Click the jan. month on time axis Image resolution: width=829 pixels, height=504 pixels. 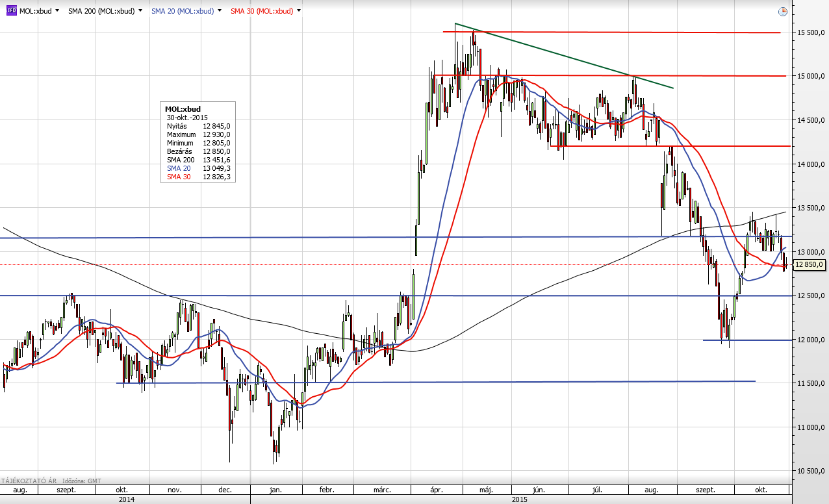pyautogui.click(x=275, y=490)
